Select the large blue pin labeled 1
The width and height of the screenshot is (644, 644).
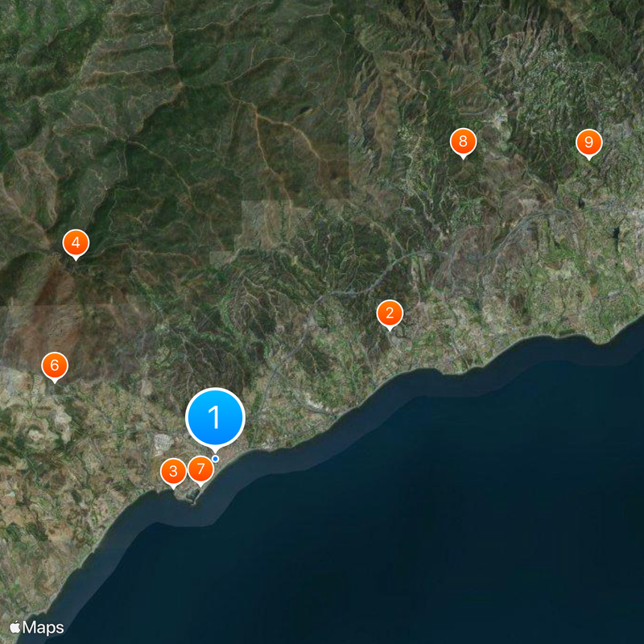(x=214, y=418)
